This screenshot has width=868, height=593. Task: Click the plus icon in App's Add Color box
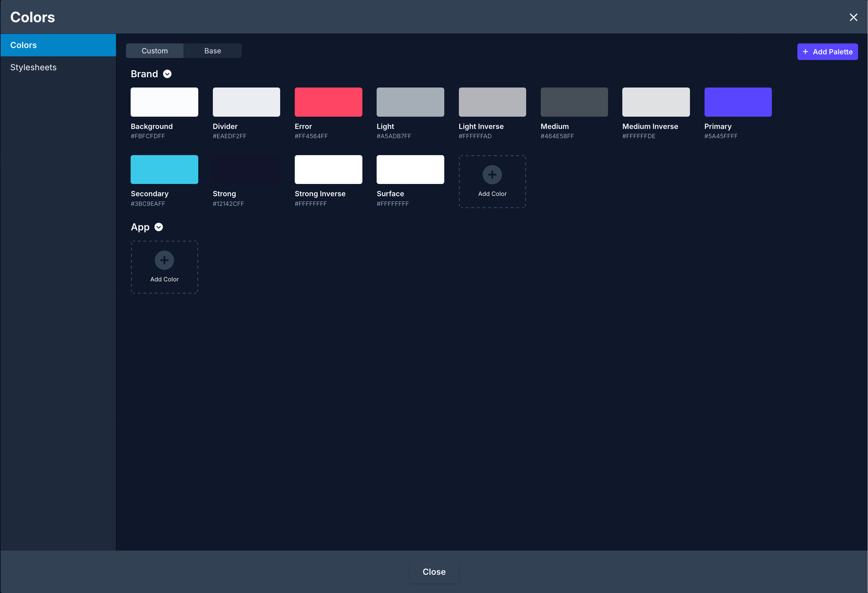coord(164,260)
